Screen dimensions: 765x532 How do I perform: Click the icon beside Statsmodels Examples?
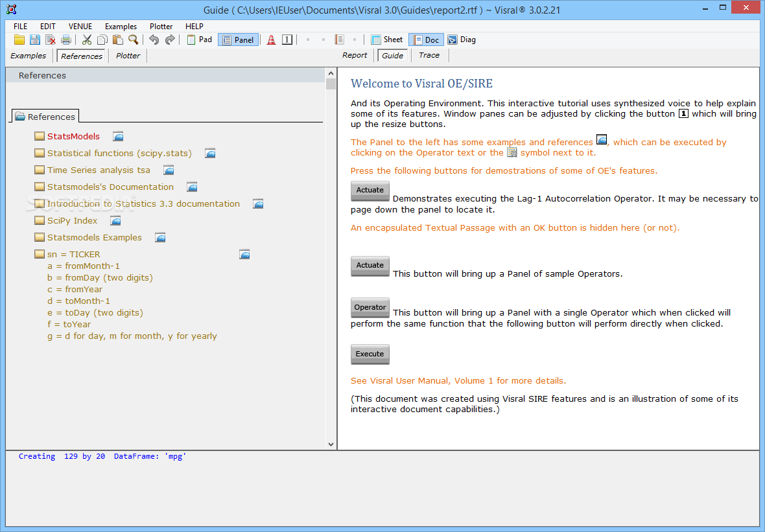[161, 237]
